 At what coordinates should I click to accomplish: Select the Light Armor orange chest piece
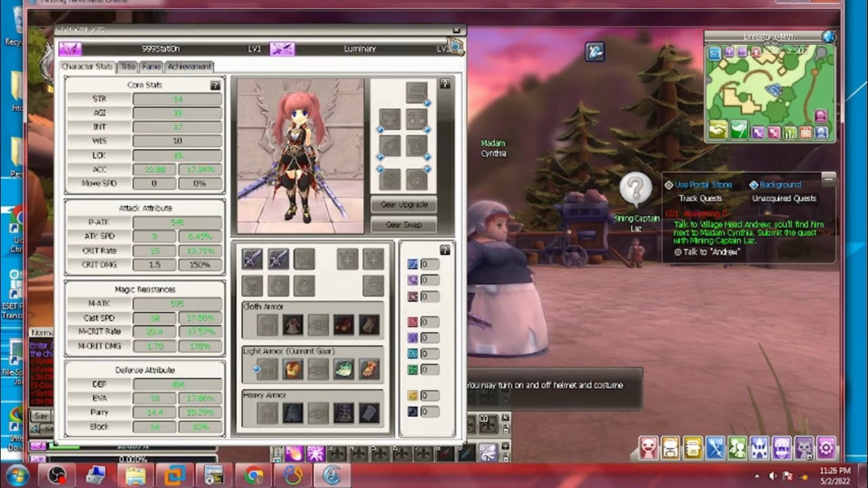[293, 369]
